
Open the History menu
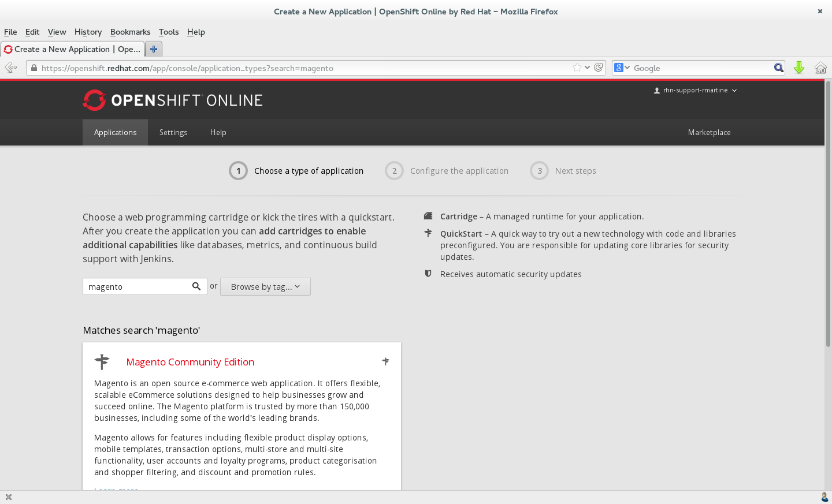[x=88, y=32]
